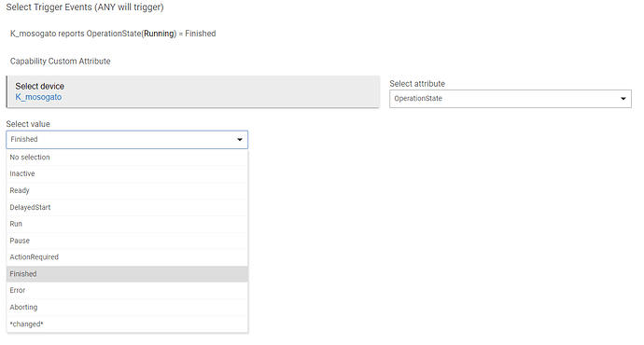
Task: Choose Pause from the list
Action: (x=127, y=241)
